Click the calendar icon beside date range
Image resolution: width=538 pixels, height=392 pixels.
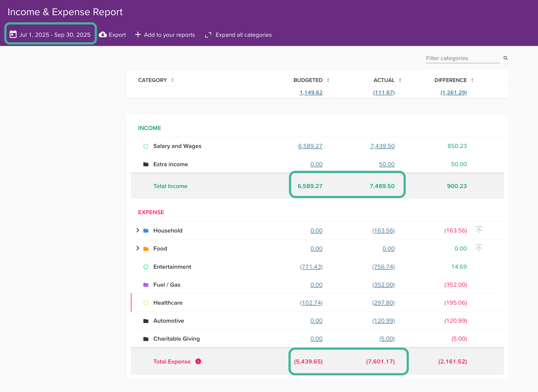pos(13,34)
